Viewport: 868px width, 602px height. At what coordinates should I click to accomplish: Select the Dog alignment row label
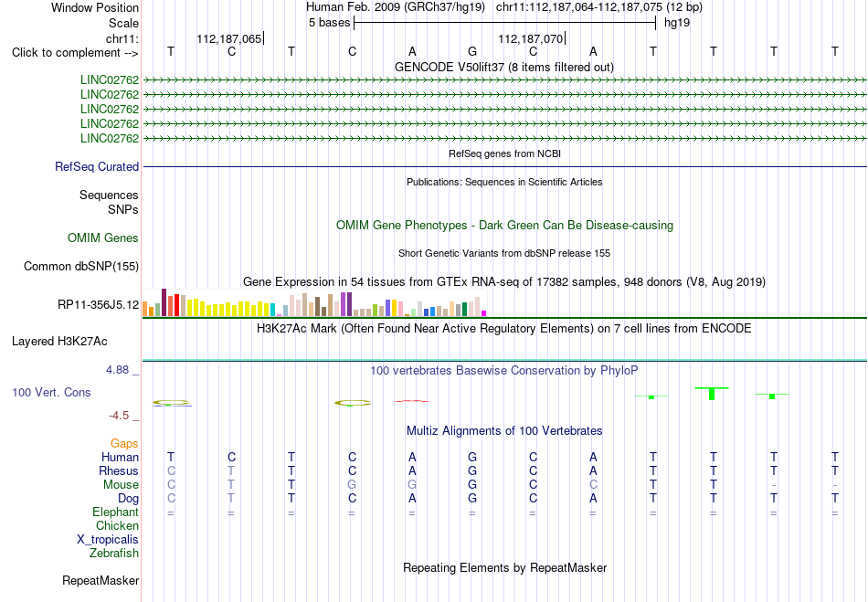click(x=128, y=499)
